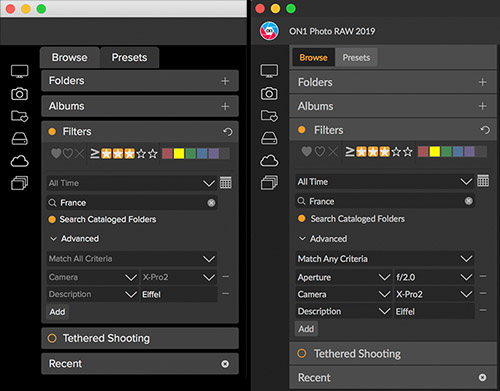
Task: Enable Tethered Shooting in left window
Action: 52,338
